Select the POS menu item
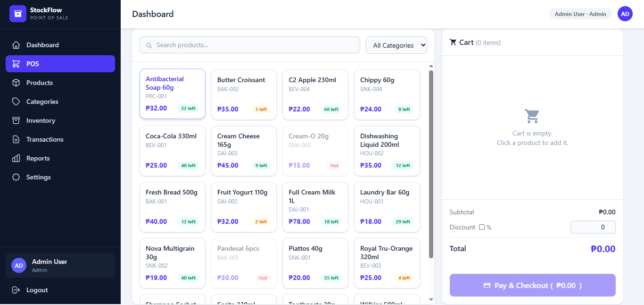 60,64
